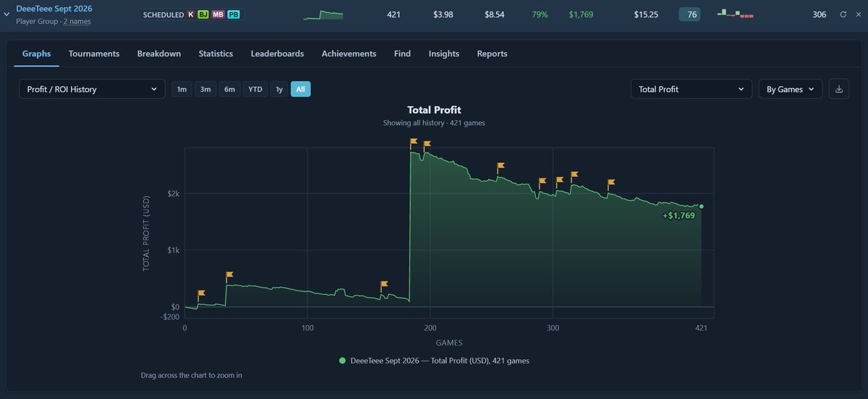Image resolution: width=868 pixels, height=399 pixels.
Task: Select the All time range
Action: pos(300,89)
